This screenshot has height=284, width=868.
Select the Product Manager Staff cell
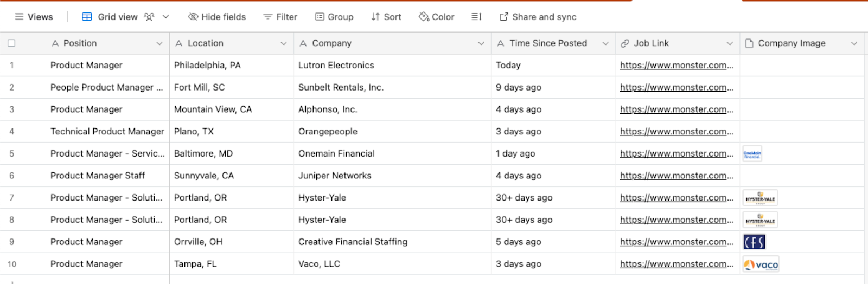(x=107, y=176)
